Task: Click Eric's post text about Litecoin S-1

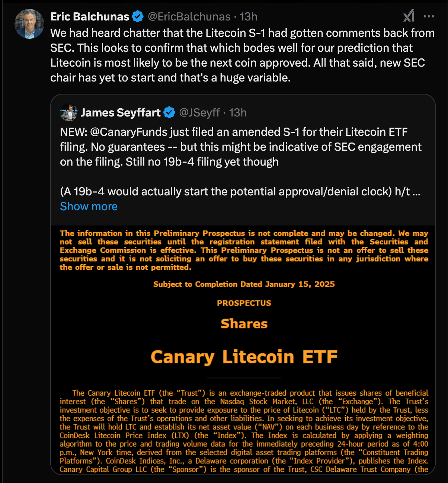Action: click(x=242, y=55)
